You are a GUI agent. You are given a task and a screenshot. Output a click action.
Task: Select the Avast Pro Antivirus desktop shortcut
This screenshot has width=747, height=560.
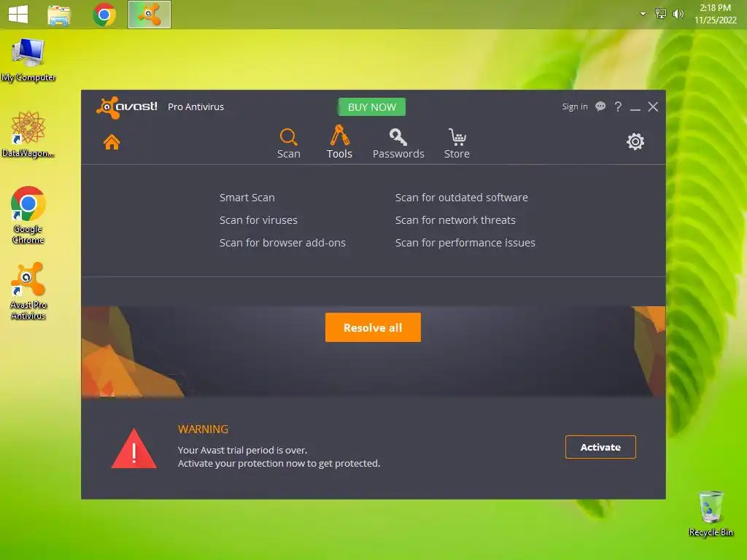pos(28,291)
